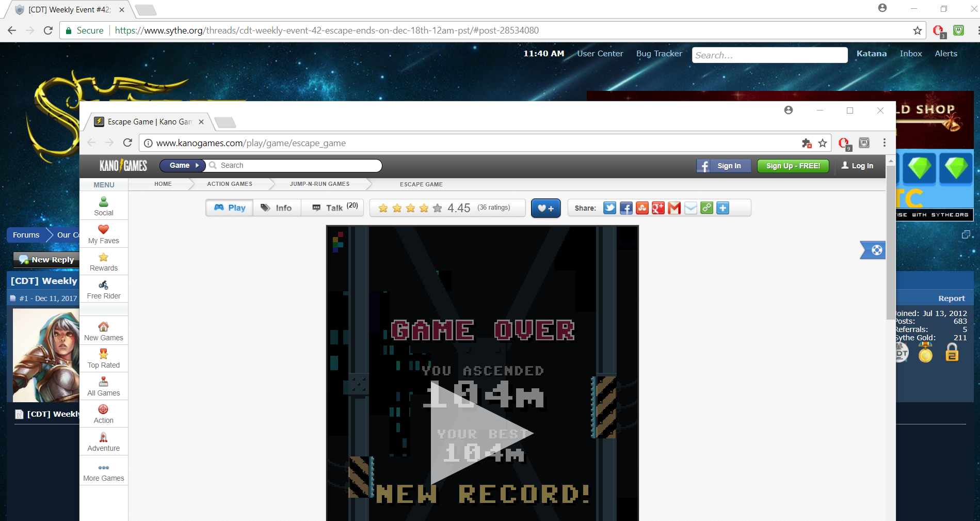
Task: Share the game on Facebook
Action: [x=626, y=208]
